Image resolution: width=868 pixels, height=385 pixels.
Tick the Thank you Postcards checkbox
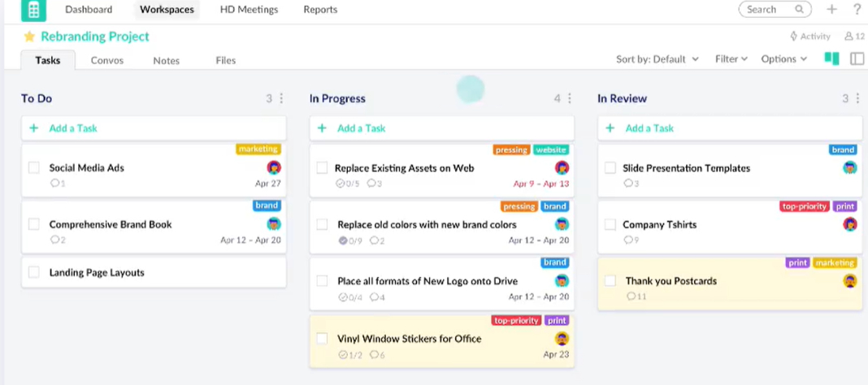pos(610,281)
